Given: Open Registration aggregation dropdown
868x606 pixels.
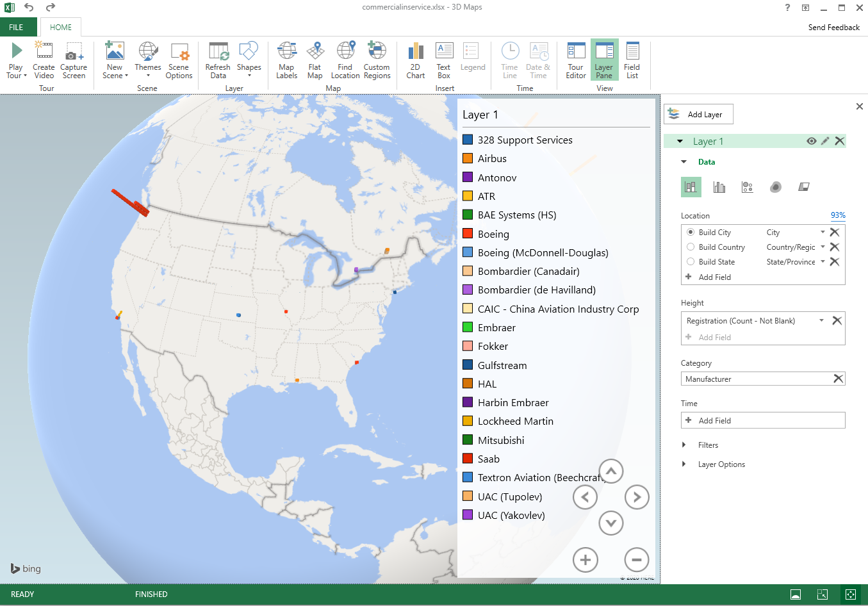Looking at the screenshot, I should (821, 320).
